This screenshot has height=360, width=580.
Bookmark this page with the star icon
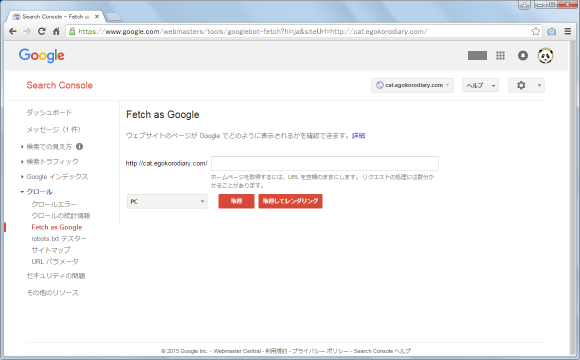[535, 31]
